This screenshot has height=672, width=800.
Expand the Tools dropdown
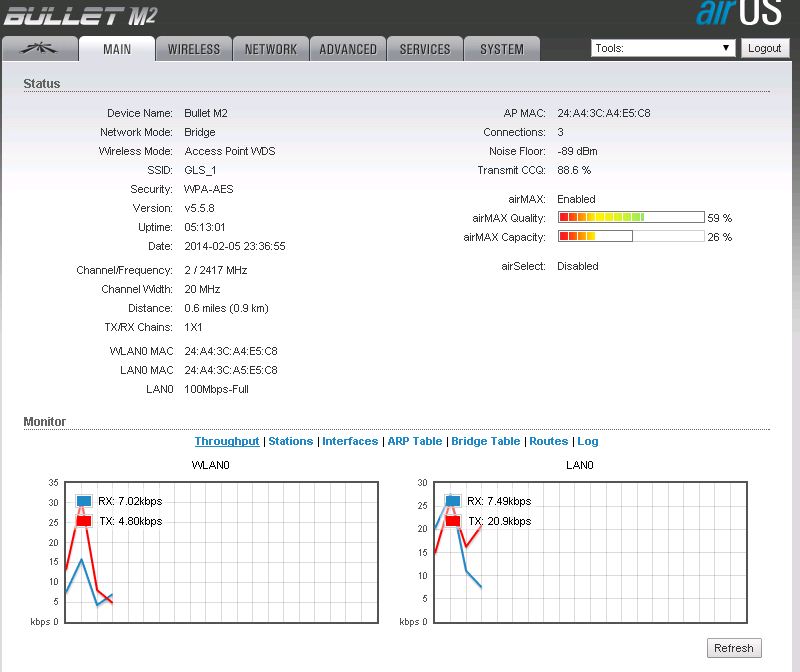point(663,48)
